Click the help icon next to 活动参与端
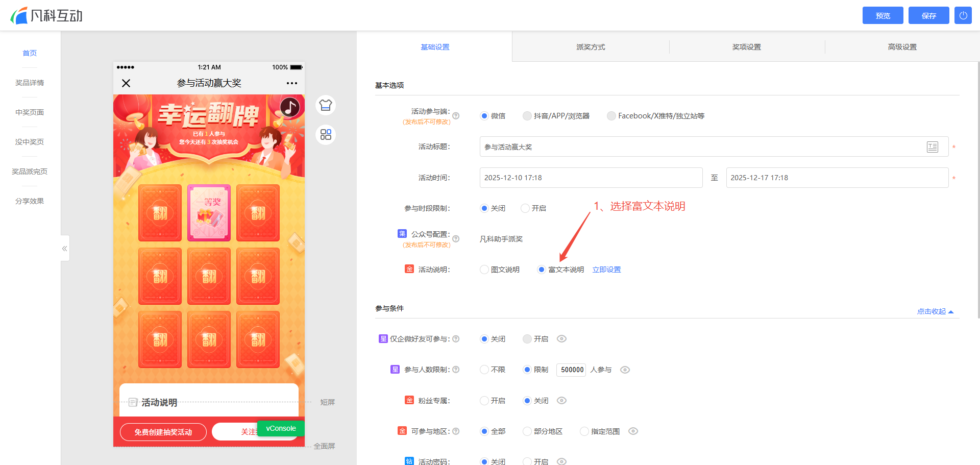980x465 pixels. pos(456,116)
